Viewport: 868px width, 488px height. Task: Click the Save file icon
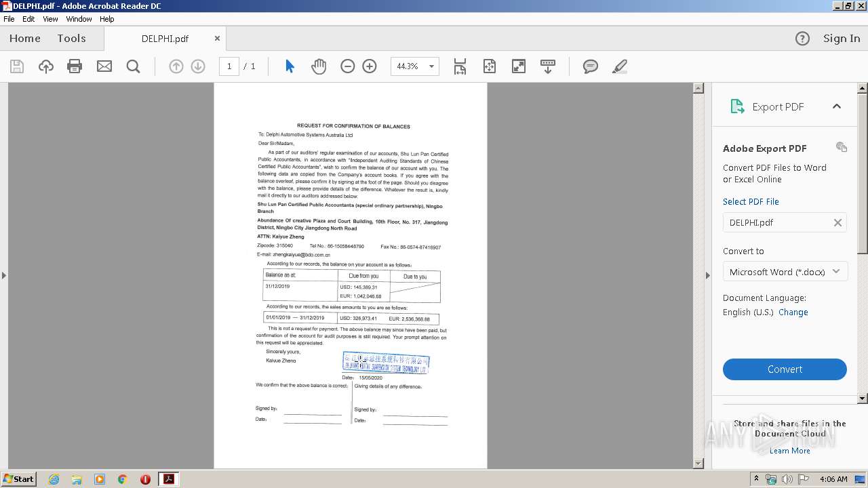coord(17,66)
